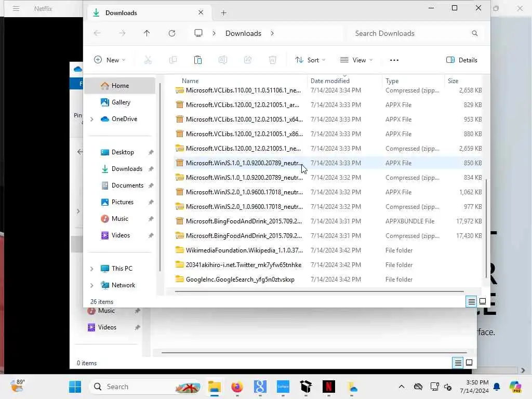The width and height of the screenshot is (532, 399).
Task: Click chevron after Downloads in address bar
Action: pos(272,33)
